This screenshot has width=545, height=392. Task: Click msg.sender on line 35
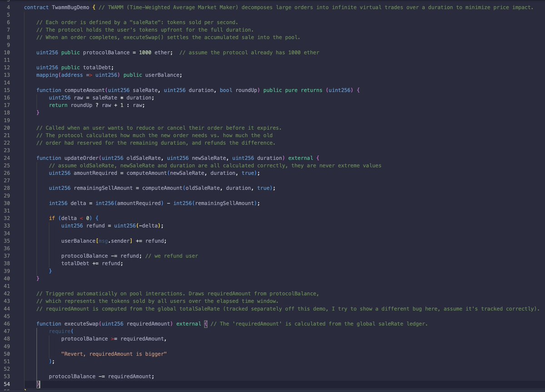coord(114,240)
